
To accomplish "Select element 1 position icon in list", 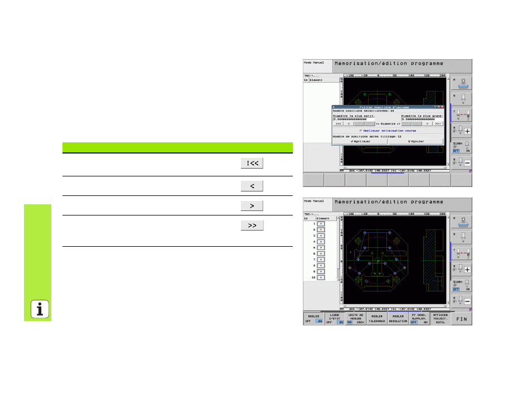I will click(x=321, y=224).
